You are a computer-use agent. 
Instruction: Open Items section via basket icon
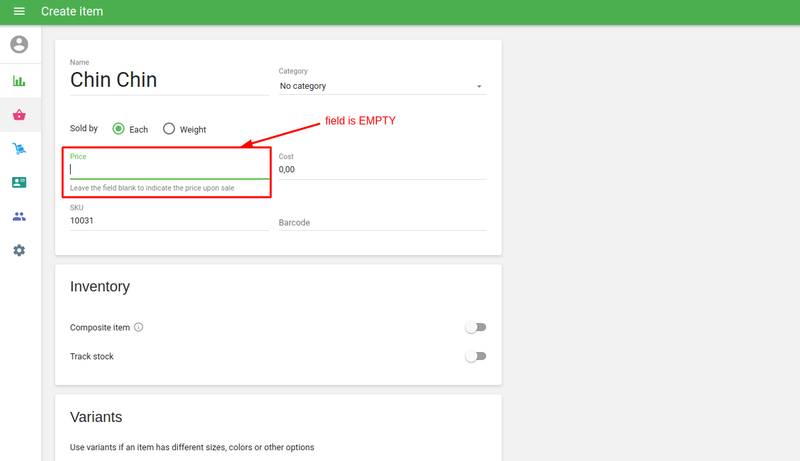click(x=19, y=115)
